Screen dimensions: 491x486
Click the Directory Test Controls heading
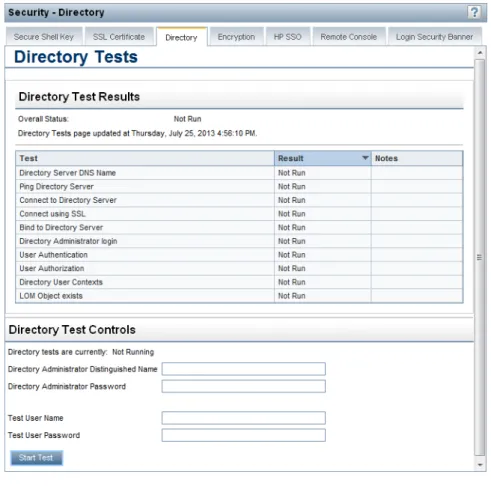pos(72,330)
